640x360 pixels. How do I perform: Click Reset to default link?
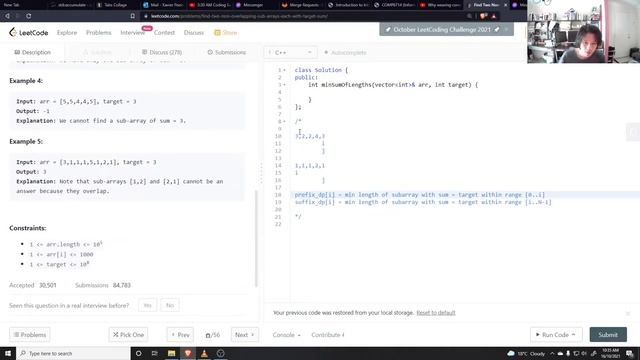[x=436, y=313]
